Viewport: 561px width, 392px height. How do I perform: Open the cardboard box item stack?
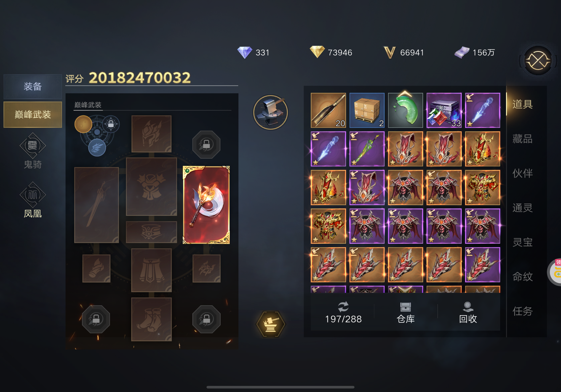367,110
